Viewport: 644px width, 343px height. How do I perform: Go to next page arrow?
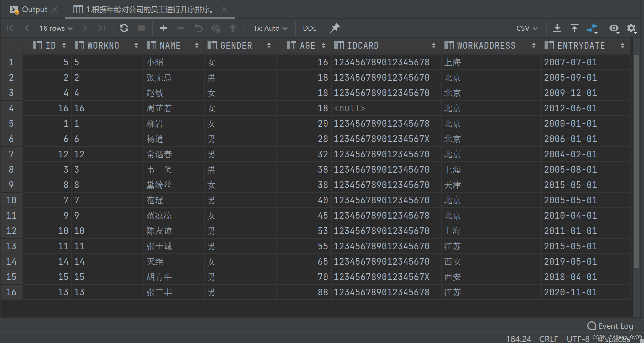[x=85, y=28]
